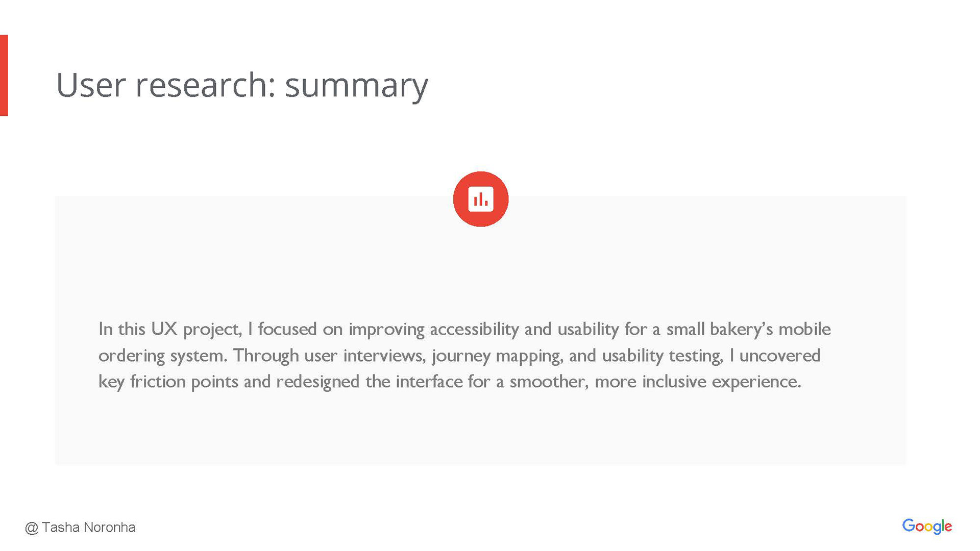Click the words "user interviews"
The image size is (980, 551).
pos(364,356)
